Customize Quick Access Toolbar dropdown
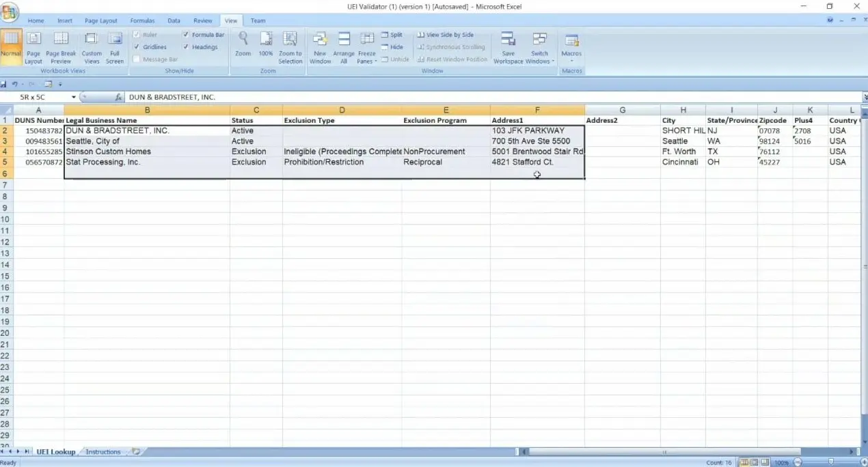 60,84
